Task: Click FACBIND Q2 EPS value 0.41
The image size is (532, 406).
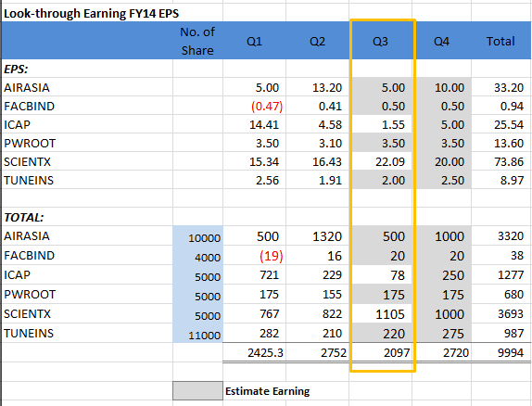Action: [330, 107]
